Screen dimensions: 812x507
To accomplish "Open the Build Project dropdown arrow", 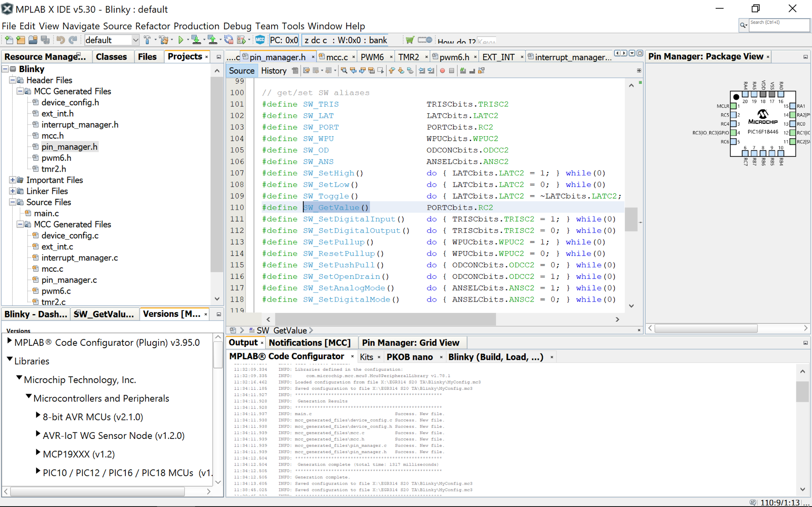I will pyautogui.click(x=155, y=40).
